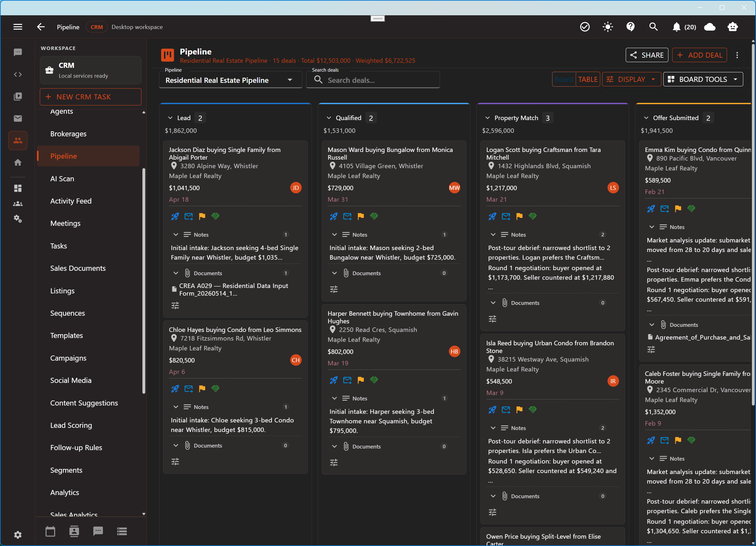Collapse the Lead column

170,118
